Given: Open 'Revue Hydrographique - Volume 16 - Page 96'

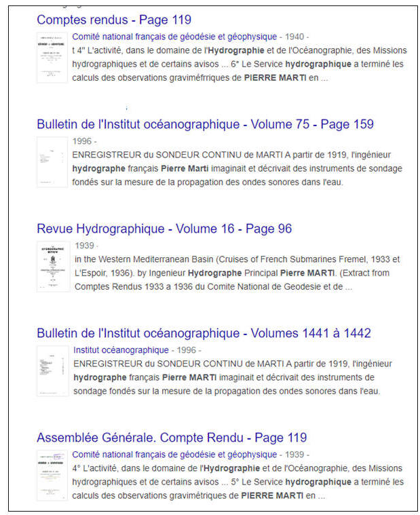Looking at the screenshot, I should click(x=164, y=229).
